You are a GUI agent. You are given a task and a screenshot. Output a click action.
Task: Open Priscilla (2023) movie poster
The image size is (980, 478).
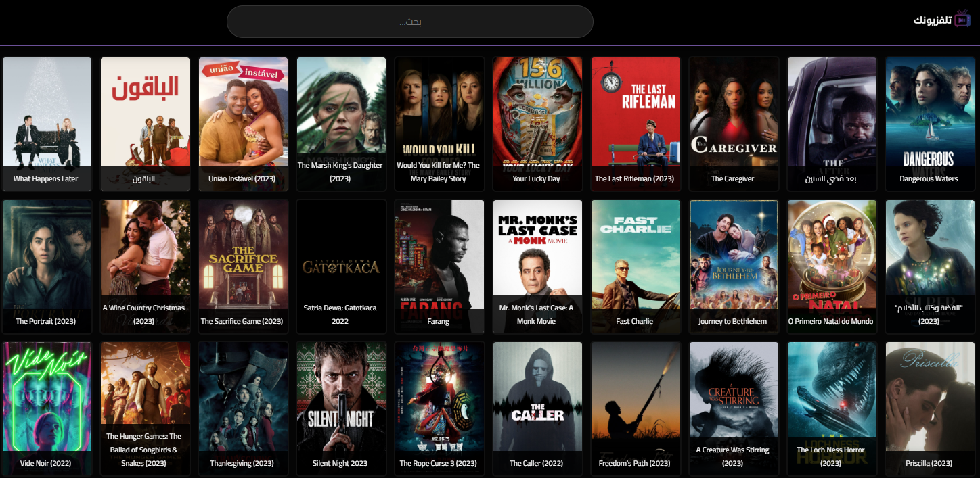[931, 408]
